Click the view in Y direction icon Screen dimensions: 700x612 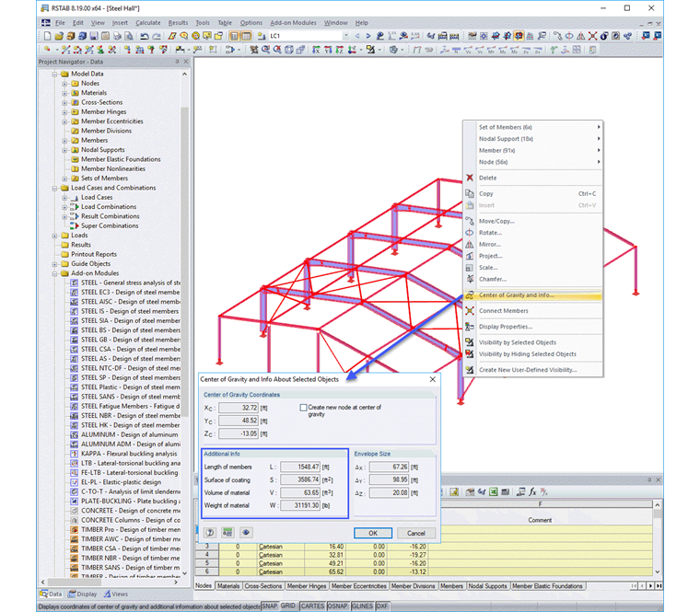click(328, 50)
